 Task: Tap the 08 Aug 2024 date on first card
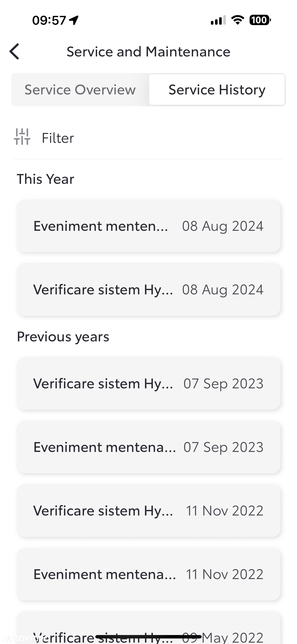pos(223,226)
